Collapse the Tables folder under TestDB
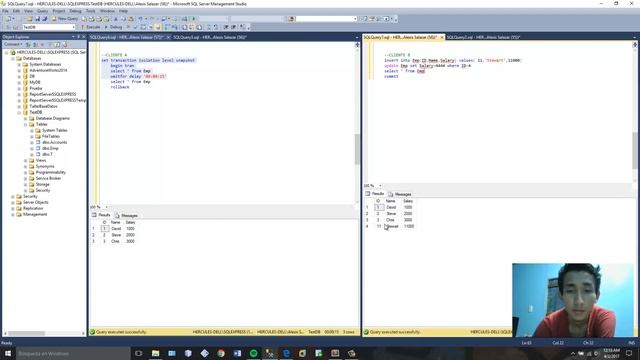Screen dimensions: 640x360 tap(25, 124)
